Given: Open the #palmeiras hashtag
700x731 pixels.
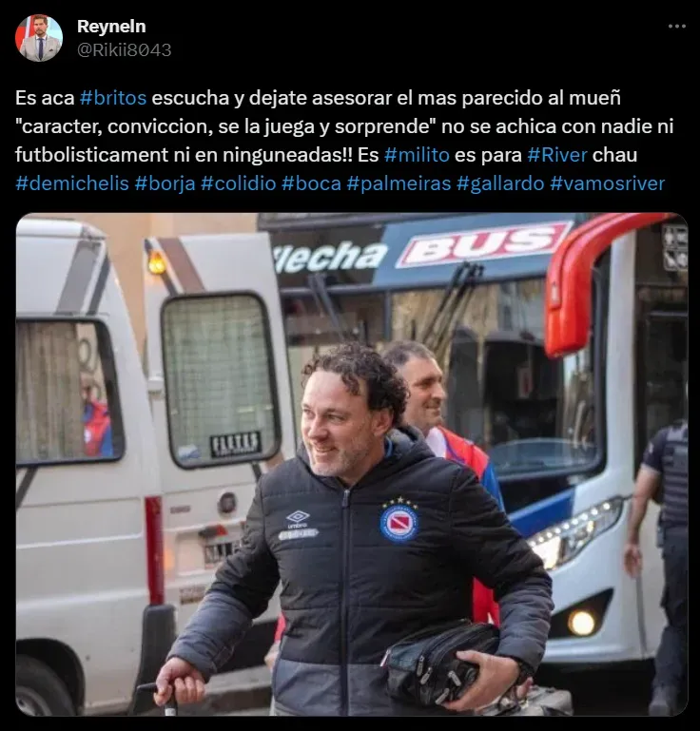Looking at the screenshot, I should point(399,183).
